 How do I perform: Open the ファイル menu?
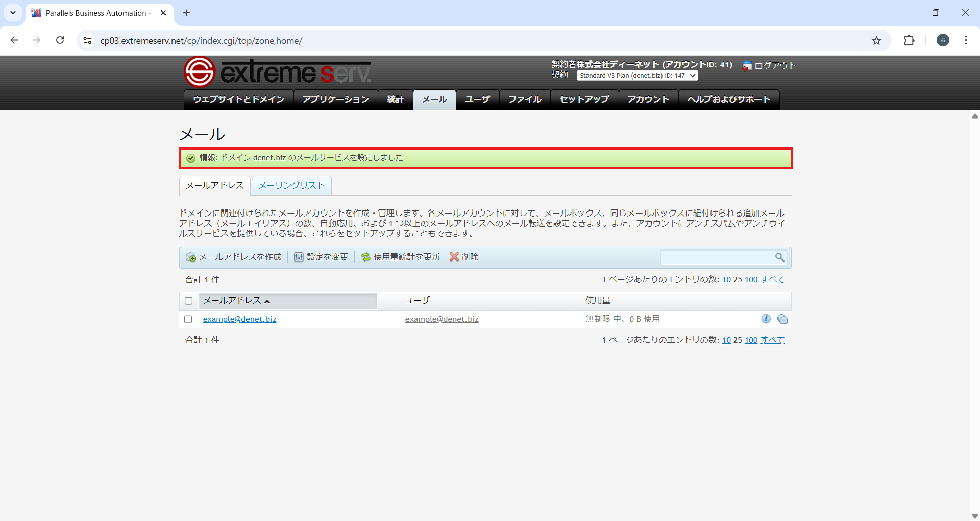525,99
